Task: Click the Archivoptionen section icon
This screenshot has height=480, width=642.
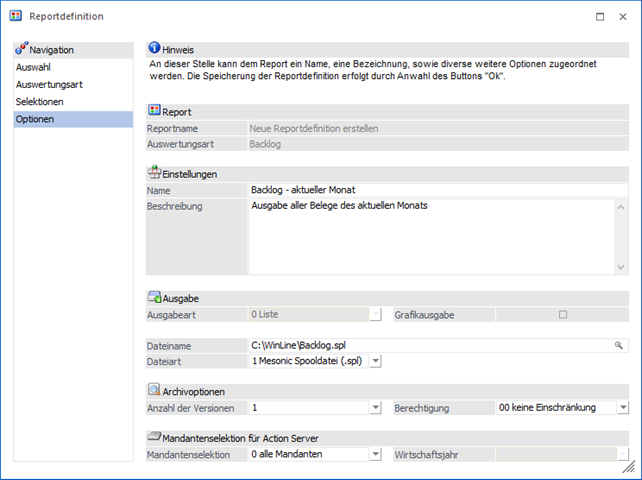Action: pos(154,391)
